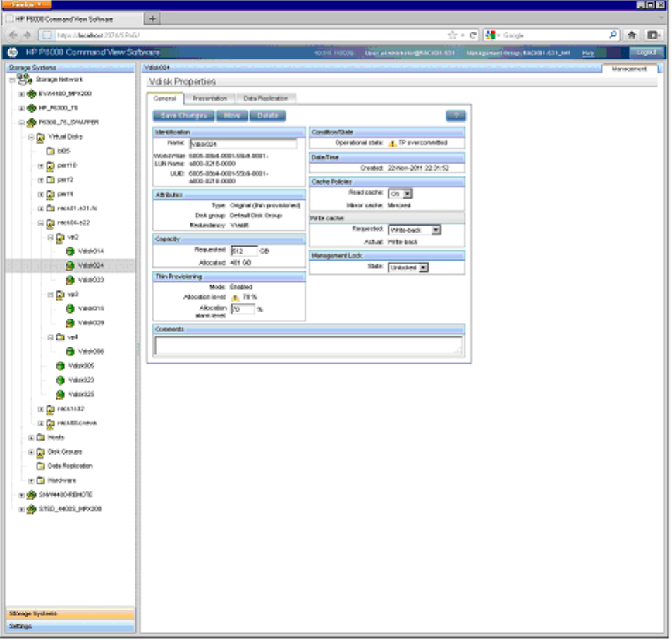Collapse the vg2 folder node
Viewport: 672px width, 640px height.
tap(51, 238)
